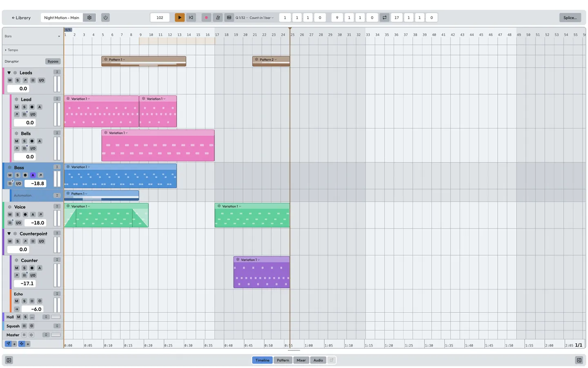Click the power button in the top bar
588x368 pixels.
[x=105, y=18]
